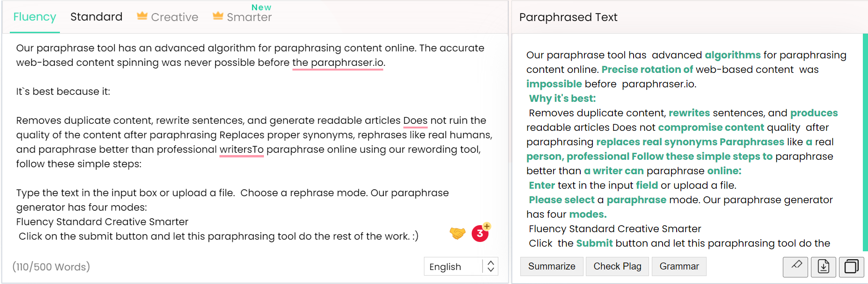
Task: Click the green output panel scrollbar
Action: pos(865,142)
